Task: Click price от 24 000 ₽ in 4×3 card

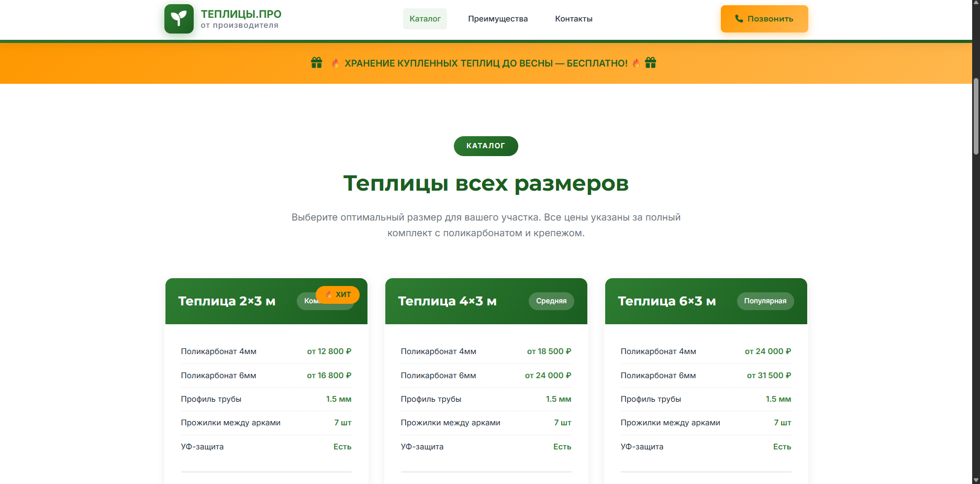Action: pyautogui.click(x=548, y=376)
